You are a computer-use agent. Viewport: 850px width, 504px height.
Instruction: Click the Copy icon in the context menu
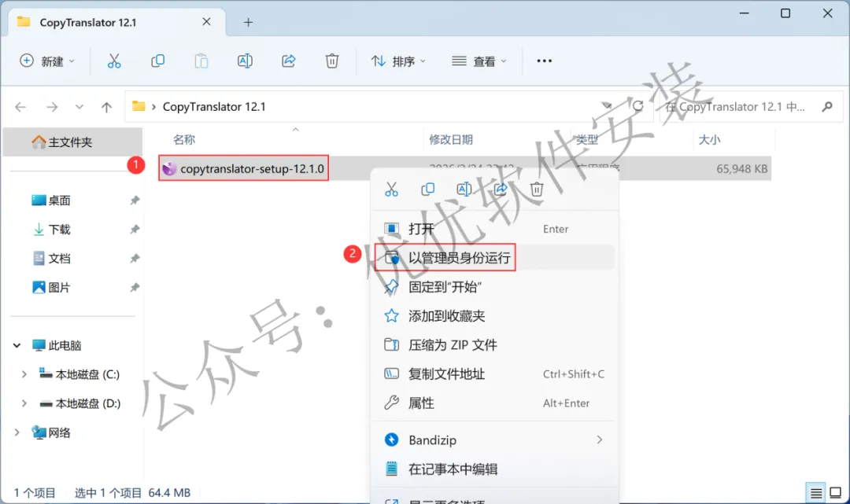(427, 189)
